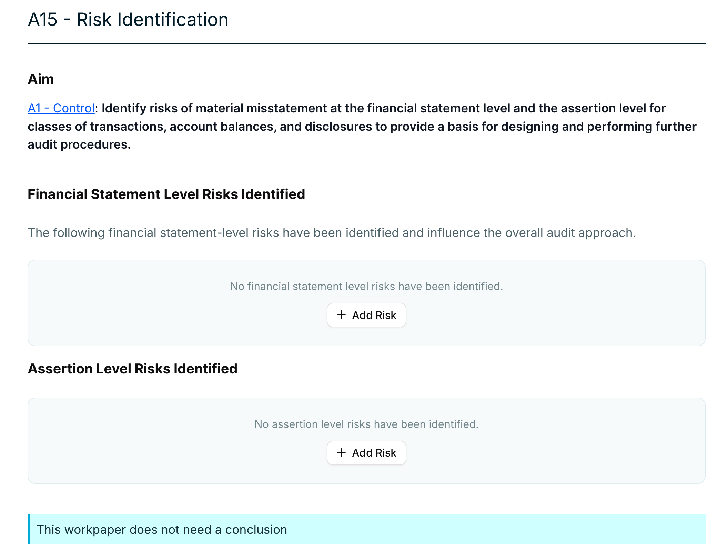Click Add Risk under financial statement level risks

click(x=366, y=315)
